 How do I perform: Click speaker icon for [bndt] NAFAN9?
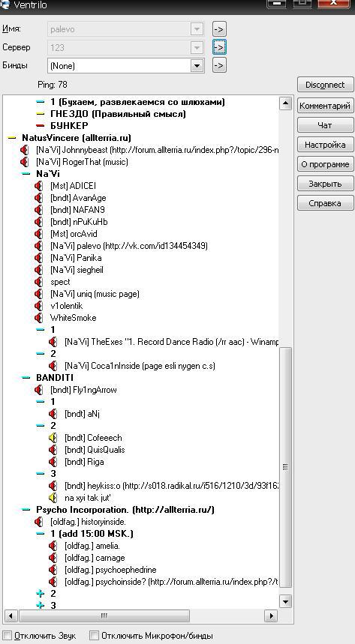pyautogui.click(x=39, y=210)
